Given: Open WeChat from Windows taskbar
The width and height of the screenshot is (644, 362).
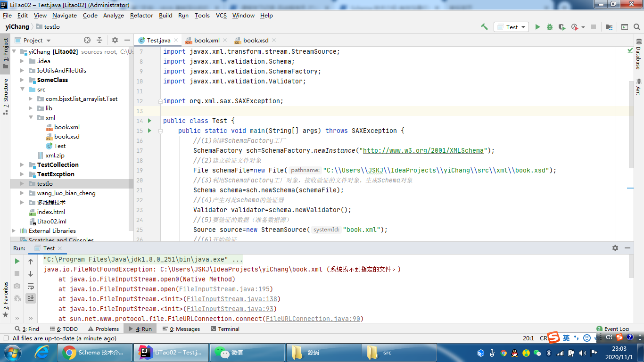Looking at the screenshot, I should tap(248, 353).
